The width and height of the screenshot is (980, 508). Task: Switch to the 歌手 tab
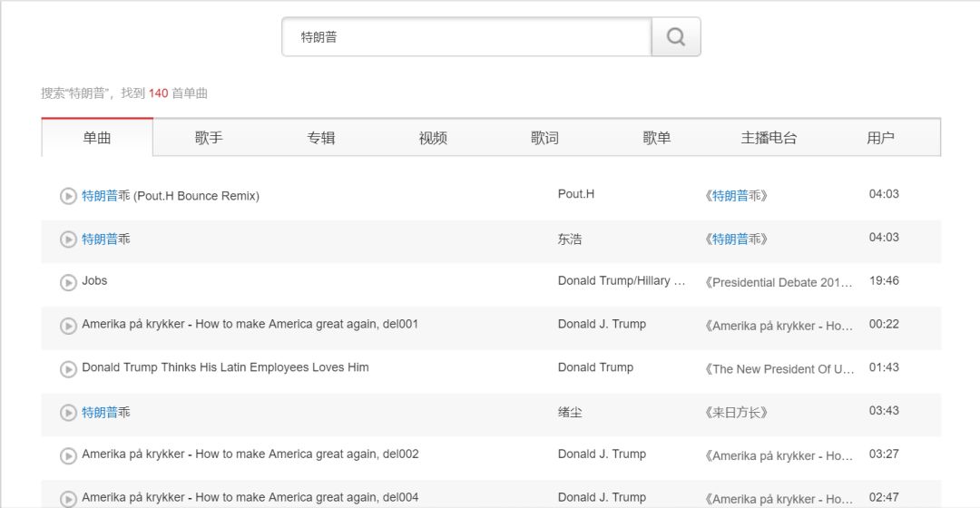(209, 138)
